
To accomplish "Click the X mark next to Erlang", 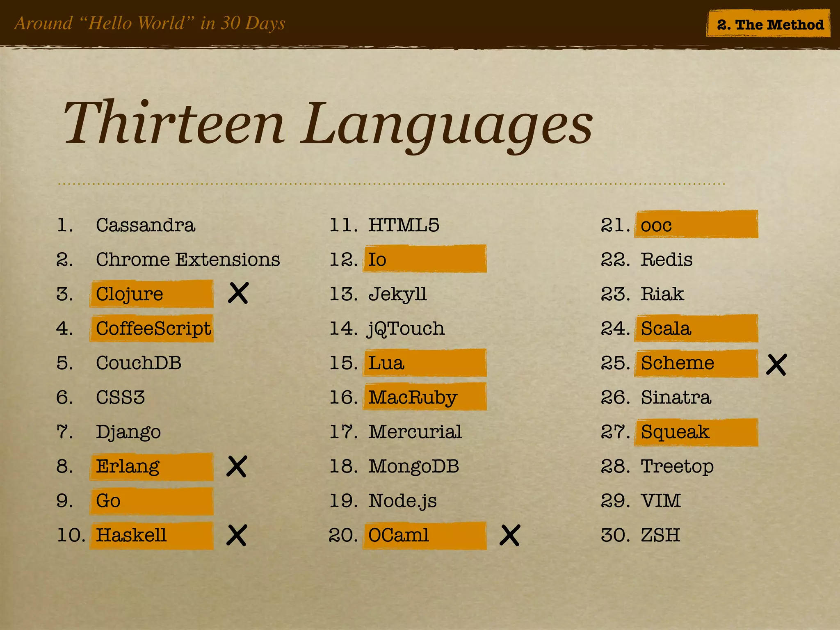I will click(237, 466).
